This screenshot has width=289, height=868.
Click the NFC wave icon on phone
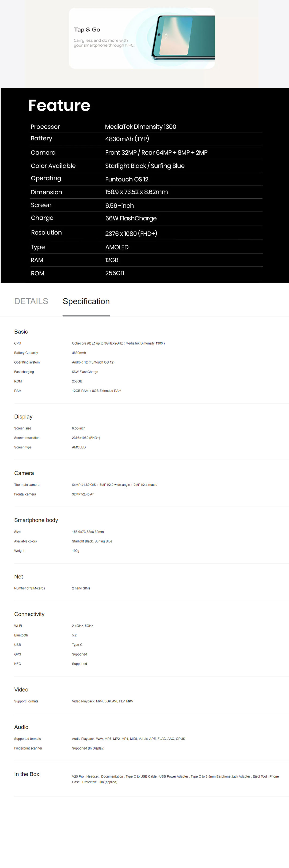pyautogui.click(x=166, y=36)
